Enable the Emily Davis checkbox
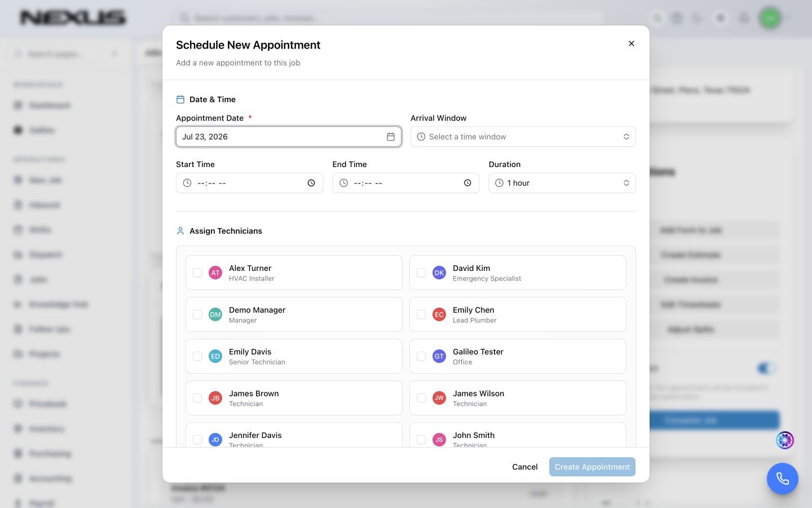 [197, 356]
